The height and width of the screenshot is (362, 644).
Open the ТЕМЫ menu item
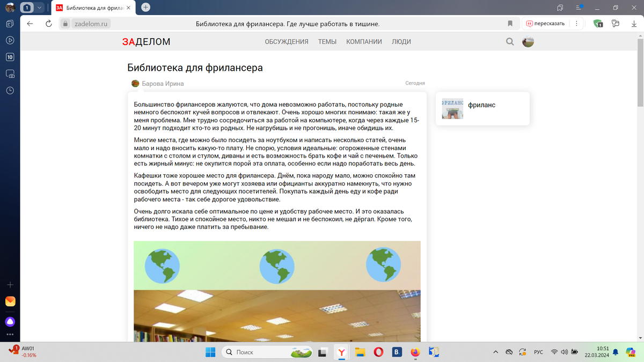point(327,42)
